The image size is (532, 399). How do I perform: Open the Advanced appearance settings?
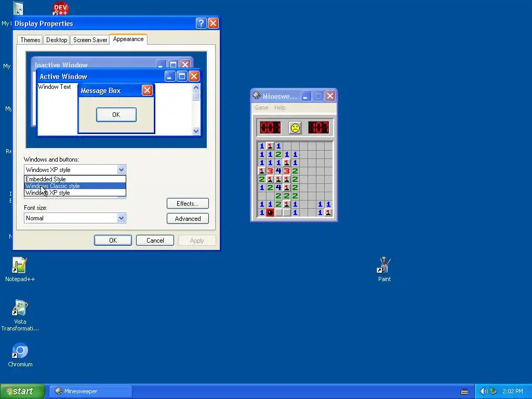[188, 219]
